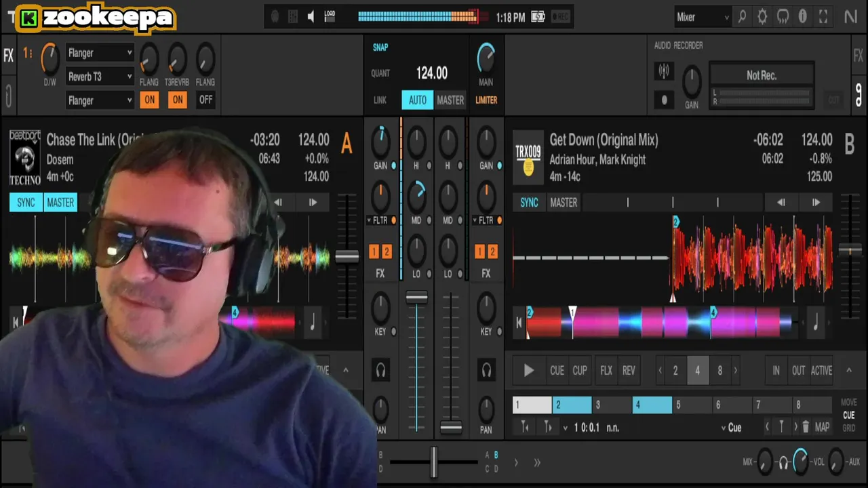
Task: Open the Reverb T3 effect dropdown
Action: point(100,77)
